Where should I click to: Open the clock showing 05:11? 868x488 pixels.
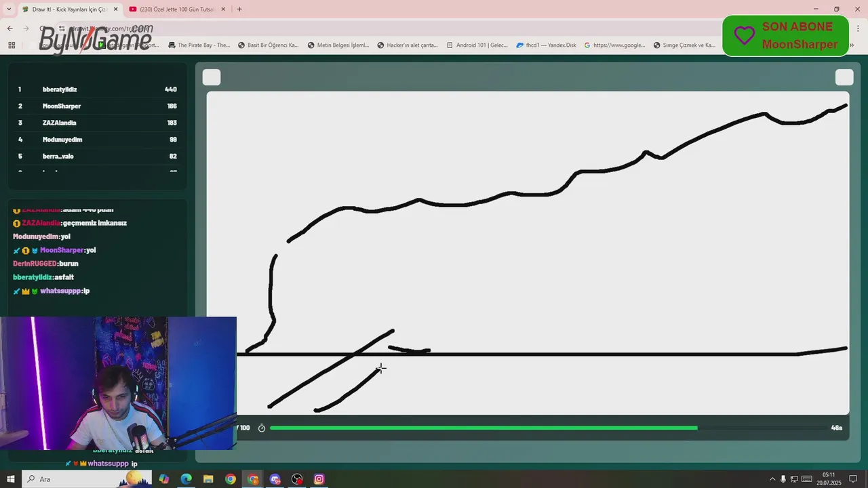tap(829, 479)
